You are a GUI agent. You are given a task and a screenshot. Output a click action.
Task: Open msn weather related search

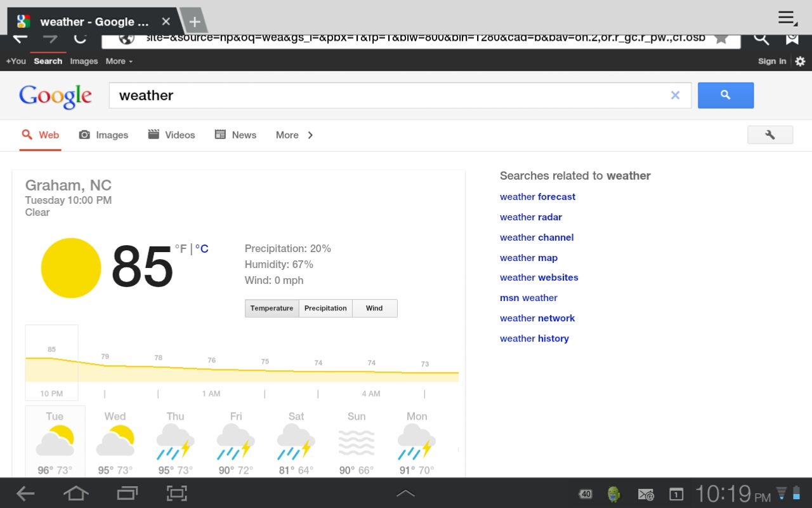tap(528, 298)
